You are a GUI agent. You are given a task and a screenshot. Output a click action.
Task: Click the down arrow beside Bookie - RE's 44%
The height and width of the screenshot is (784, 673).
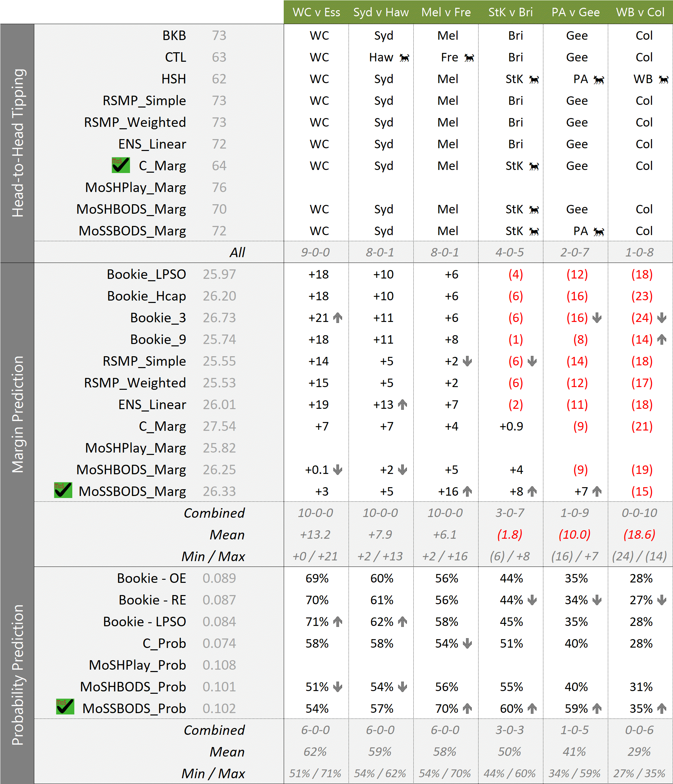tap(532, 600)
